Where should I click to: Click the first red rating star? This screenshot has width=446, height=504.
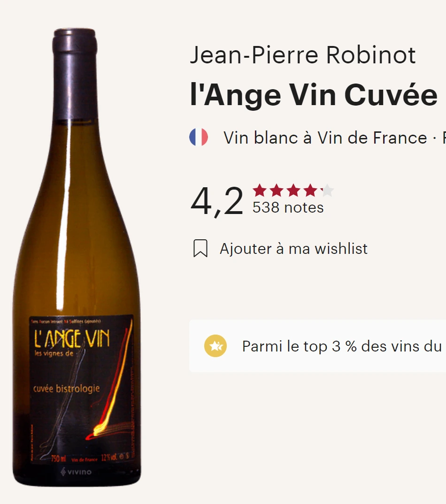point(260,190)
